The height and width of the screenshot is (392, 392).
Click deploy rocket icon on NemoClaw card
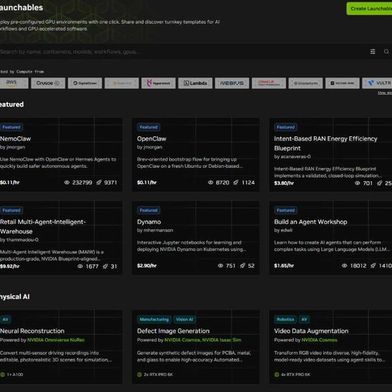(99, 182)
